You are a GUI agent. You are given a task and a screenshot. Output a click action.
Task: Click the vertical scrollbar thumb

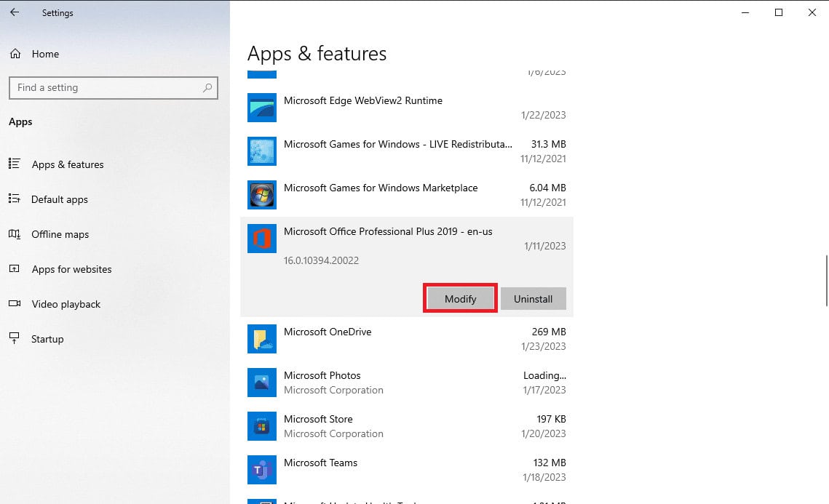coord(826,280)
